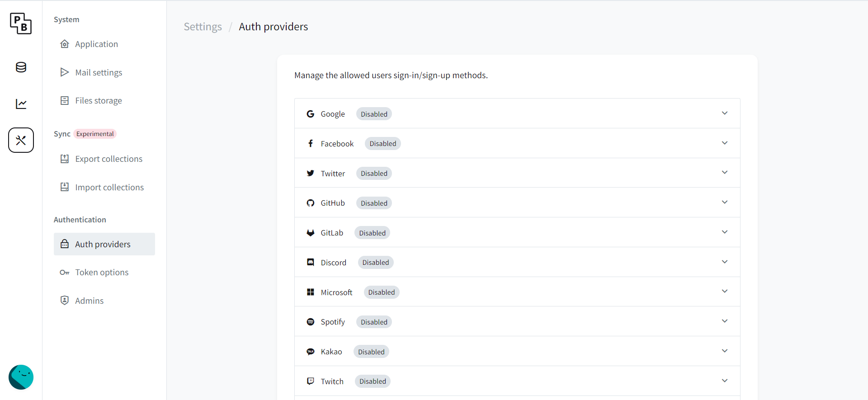Click the Import collections icon
This screenshot has height=400, width=868.
[65, 187]
